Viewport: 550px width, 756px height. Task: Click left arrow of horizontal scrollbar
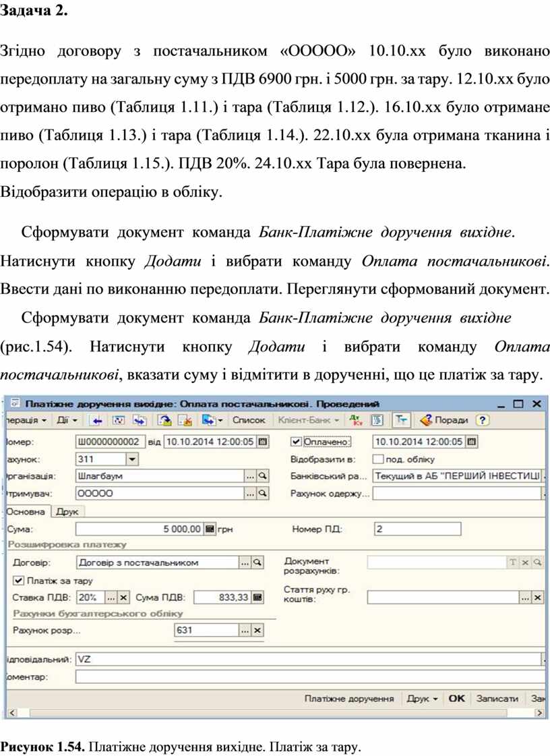point(11,713)
